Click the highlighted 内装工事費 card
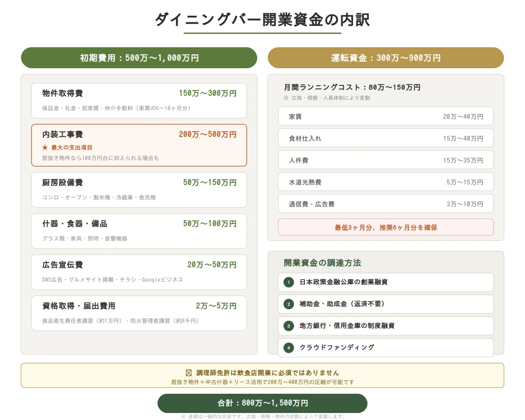The image size is (525, 420). click(139, 146)
